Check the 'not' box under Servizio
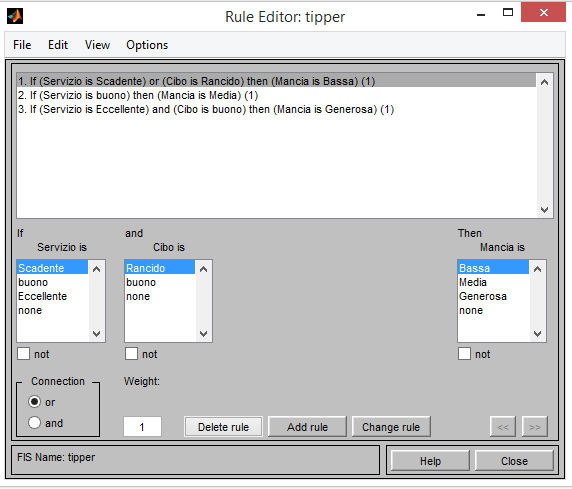Viewport: 572px width, 489px height. pos(24,354)
